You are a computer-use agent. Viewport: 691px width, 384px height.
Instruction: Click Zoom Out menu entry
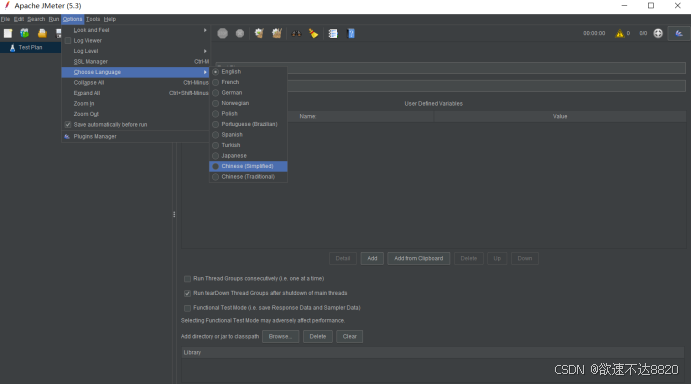pos(135,114)
